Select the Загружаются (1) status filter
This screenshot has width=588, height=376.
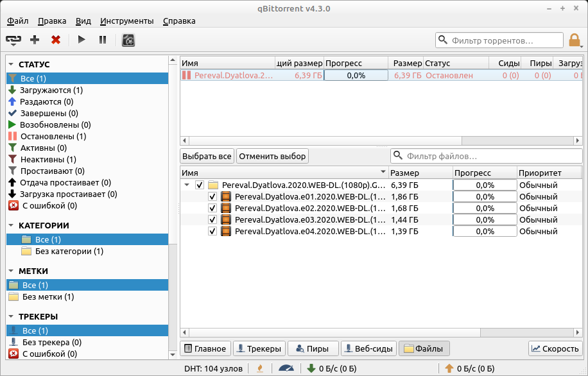click(87, 90)
